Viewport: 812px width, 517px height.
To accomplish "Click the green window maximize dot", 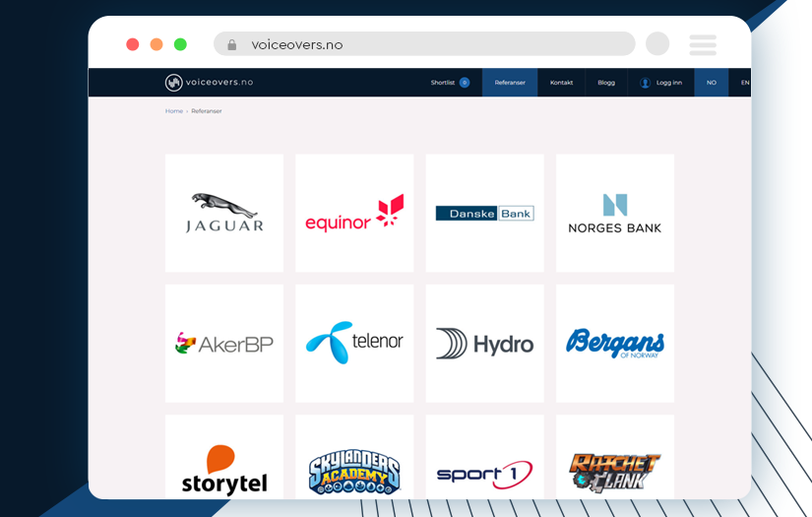I will (180, 44).
